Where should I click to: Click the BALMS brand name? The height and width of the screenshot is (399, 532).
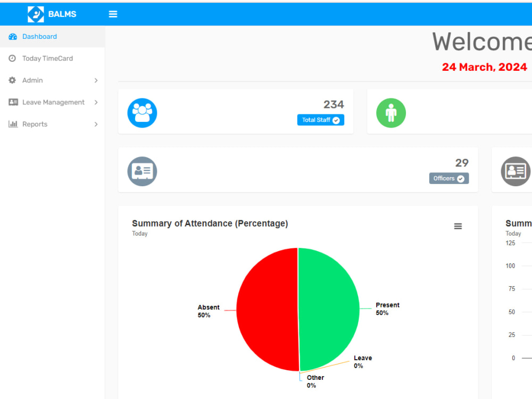[62, 14]
